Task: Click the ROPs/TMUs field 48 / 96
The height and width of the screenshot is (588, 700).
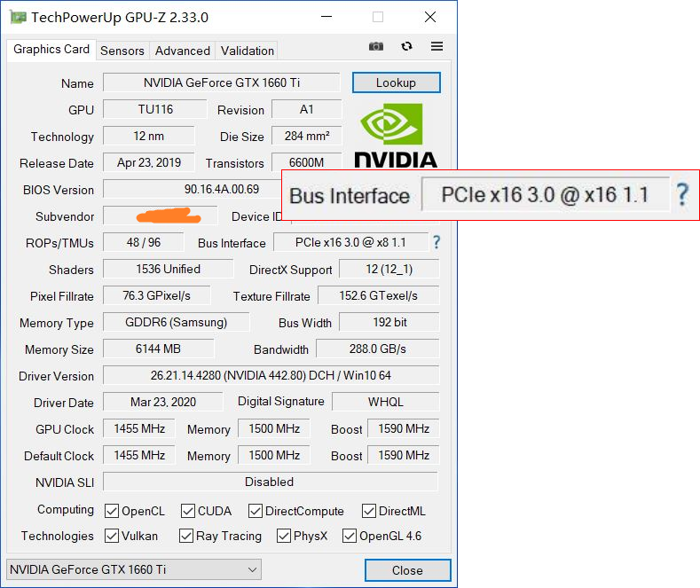Action: (144, 242)
